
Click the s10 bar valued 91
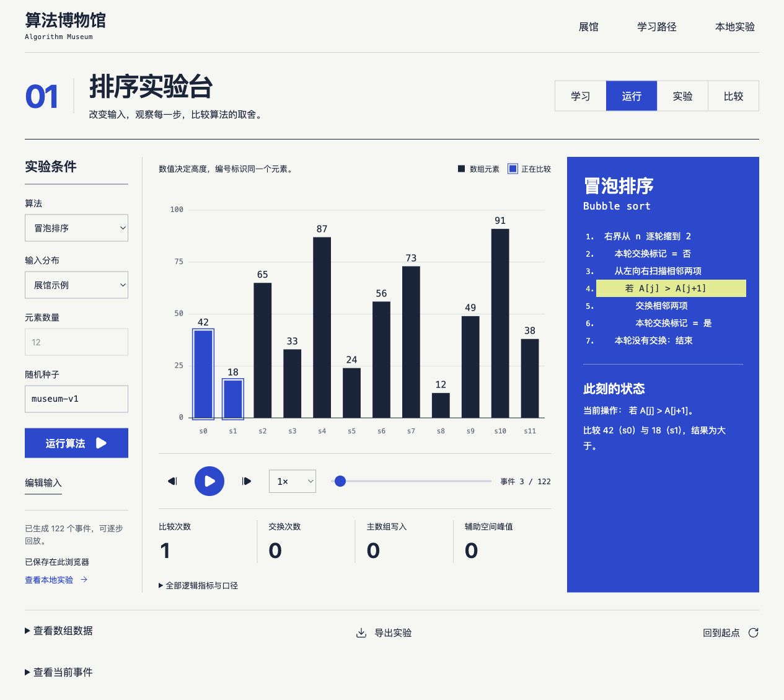(x=500, y=323)
